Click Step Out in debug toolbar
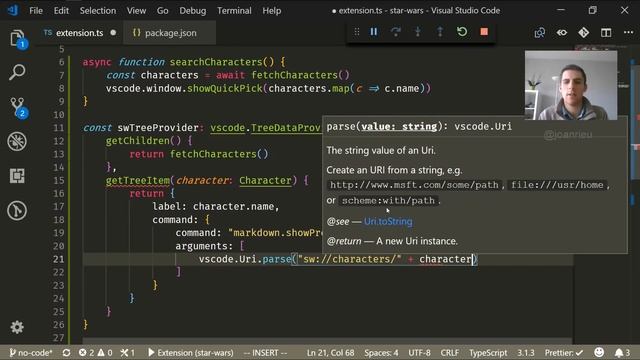Image resolution: width=640 pixels, height=360 pixels. pyautogui.click(x=440, y=32)
